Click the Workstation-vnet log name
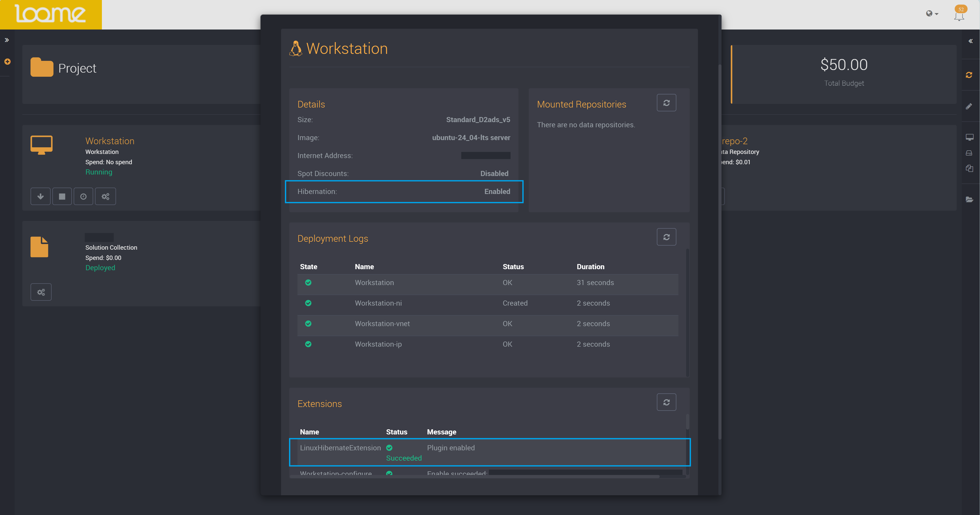The image size is (980, 515). pyautogui.click(x=382, y=324)
